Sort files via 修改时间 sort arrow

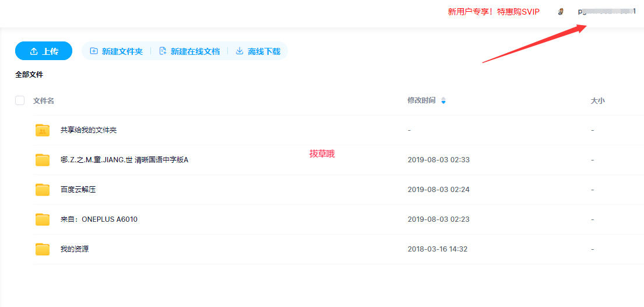pos(444,101)
